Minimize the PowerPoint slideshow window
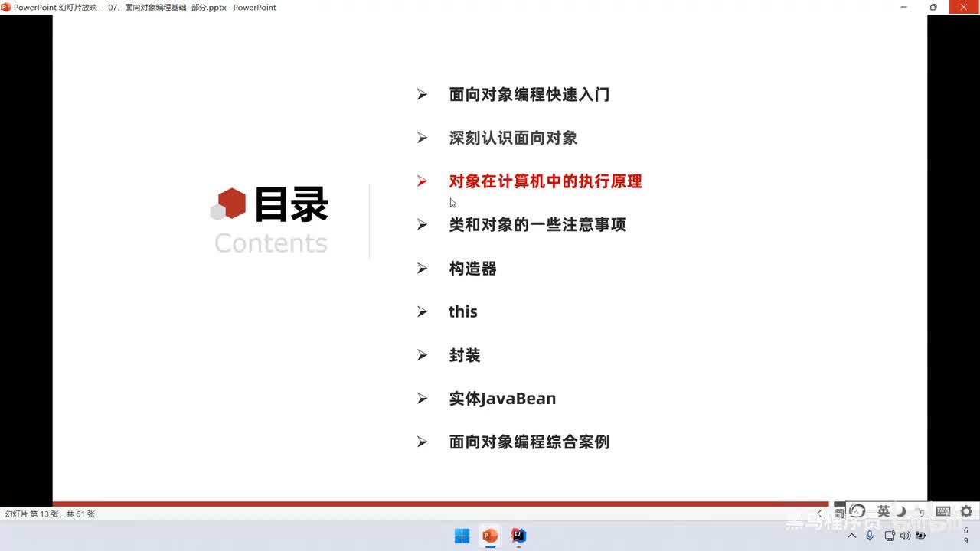This screenshot has width=980, height=551. [904, 7]
